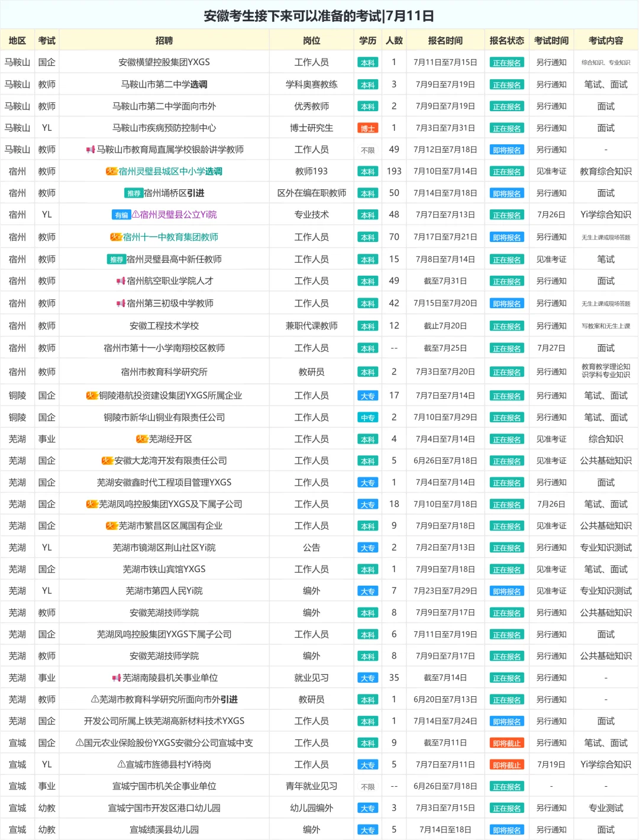The image size is (639, 840).
Task: Click 不限 badge in 宣城宁国市机关企事业单位 row
Action: 368,787
